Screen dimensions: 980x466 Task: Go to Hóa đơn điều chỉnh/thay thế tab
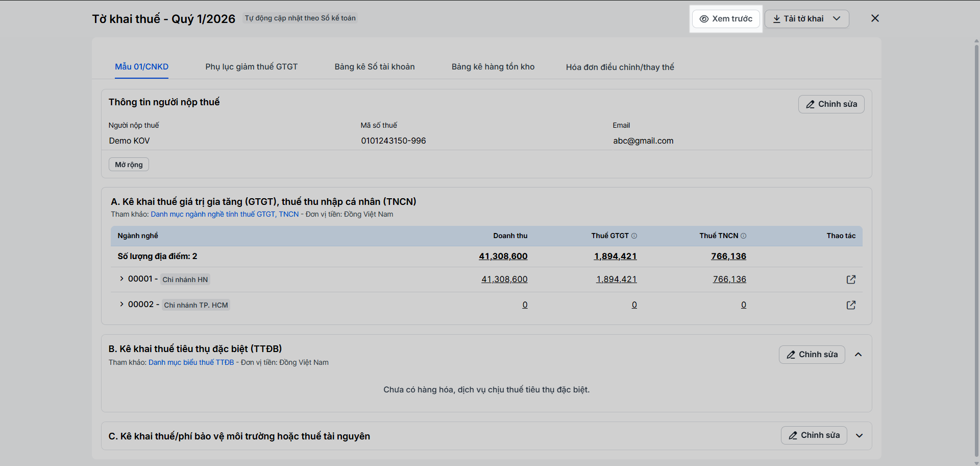(x=620, y=67)
